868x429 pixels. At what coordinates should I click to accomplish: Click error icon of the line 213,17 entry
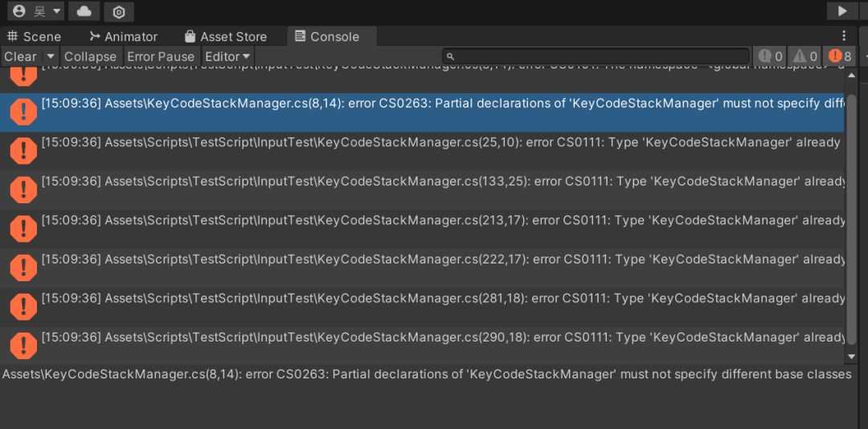(23, 228)
